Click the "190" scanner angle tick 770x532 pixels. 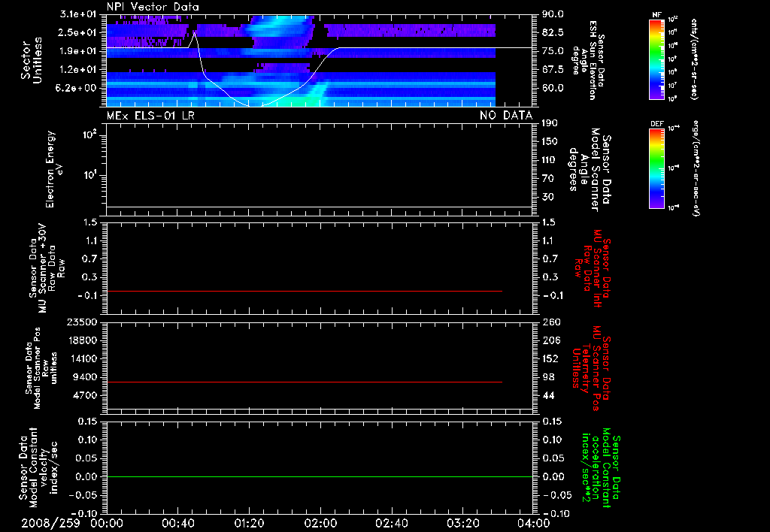(550, 123)
